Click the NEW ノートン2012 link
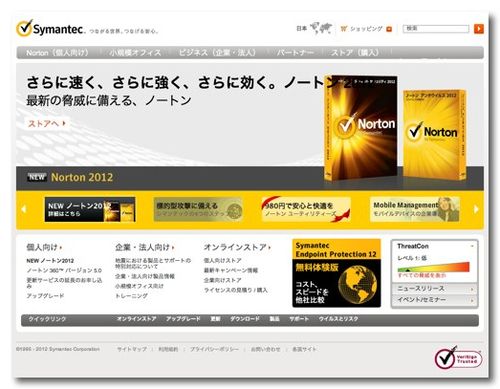This screenshot has width=500, height=389. [50, 261]
